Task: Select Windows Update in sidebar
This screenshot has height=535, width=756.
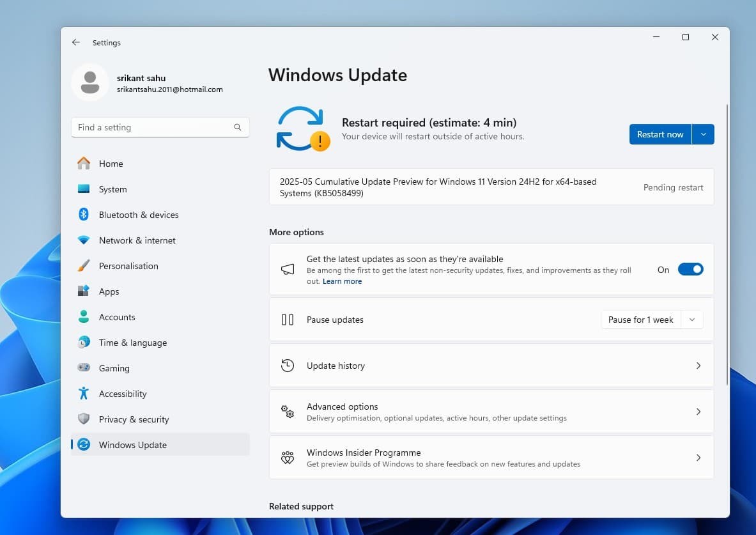Action: pyautogui.click(x=133, y=445)
